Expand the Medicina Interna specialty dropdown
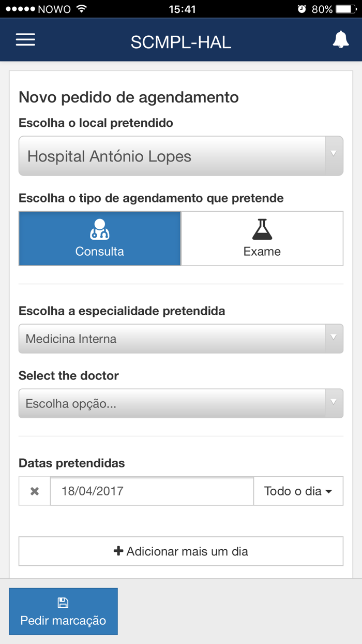 point(181,339)
